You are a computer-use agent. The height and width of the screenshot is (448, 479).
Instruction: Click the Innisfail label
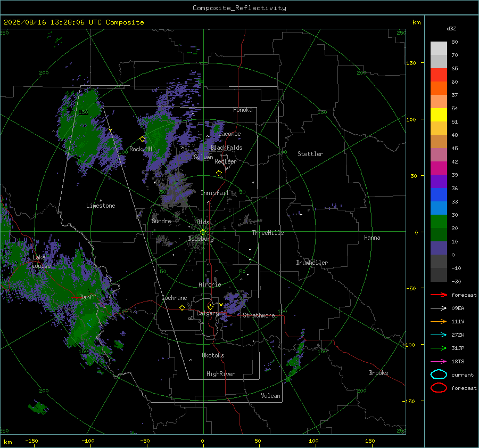tap(214, 193)
